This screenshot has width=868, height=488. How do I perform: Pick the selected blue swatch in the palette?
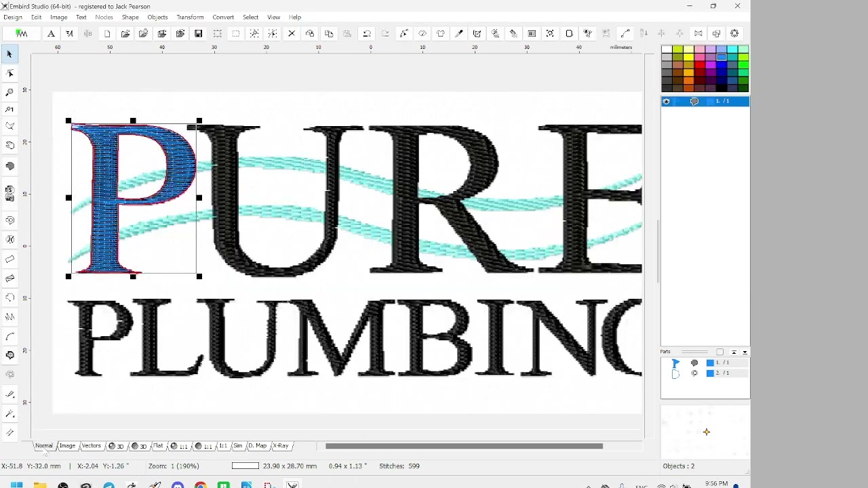pyautogui.click(x=722, y=58)
